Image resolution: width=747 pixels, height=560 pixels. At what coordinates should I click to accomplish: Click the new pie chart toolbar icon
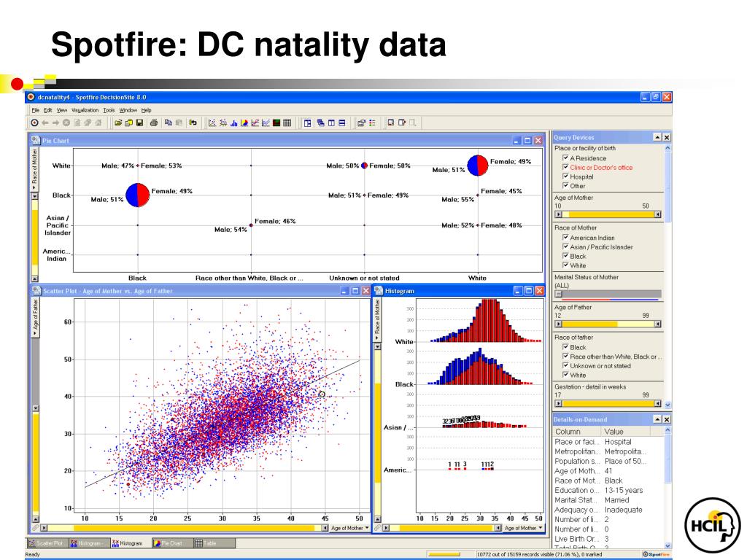pos(244,122)
